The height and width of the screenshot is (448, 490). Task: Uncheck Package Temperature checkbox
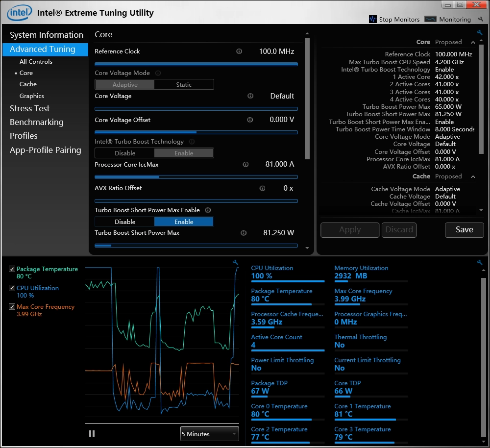12,269
